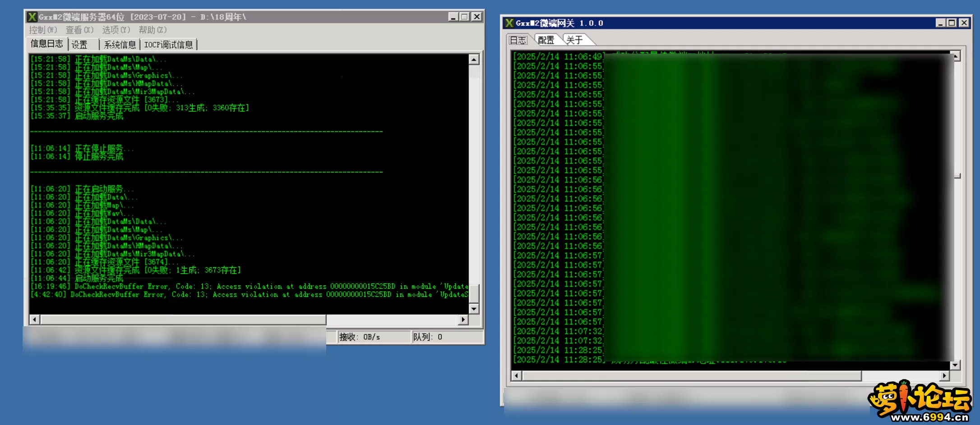The height and width of the screenshot is (425, 980).
Task: Click the gateway window title bar app icon
Action: 509,23
